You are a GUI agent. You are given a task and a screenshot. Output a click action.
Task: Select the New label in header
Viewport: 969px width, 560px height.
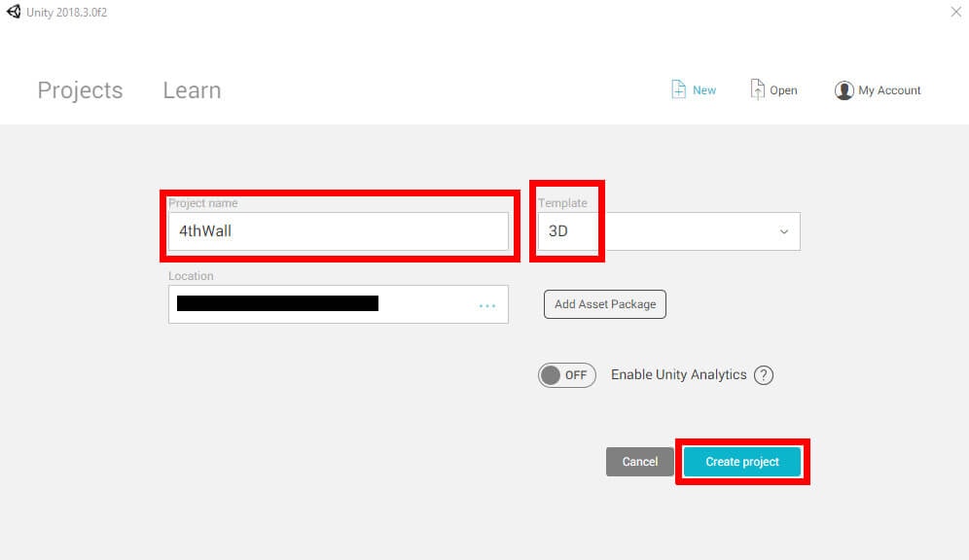[703, 90]
